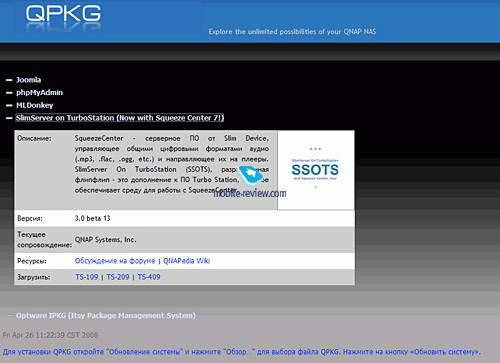
Task: Click the SqueezeCenter description paragraph
Action: point(171,164)
